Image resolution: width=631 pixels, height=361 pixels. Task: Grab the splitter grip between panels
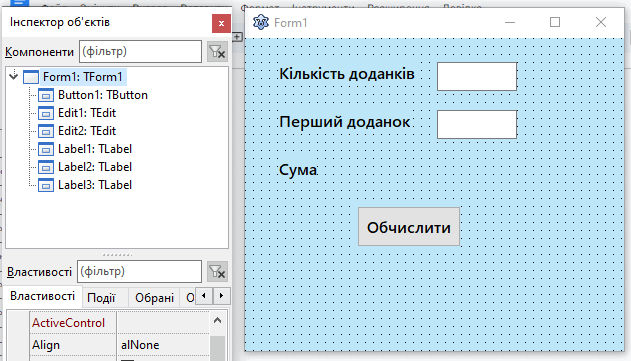pyautogui.click(x=117, y=255)
